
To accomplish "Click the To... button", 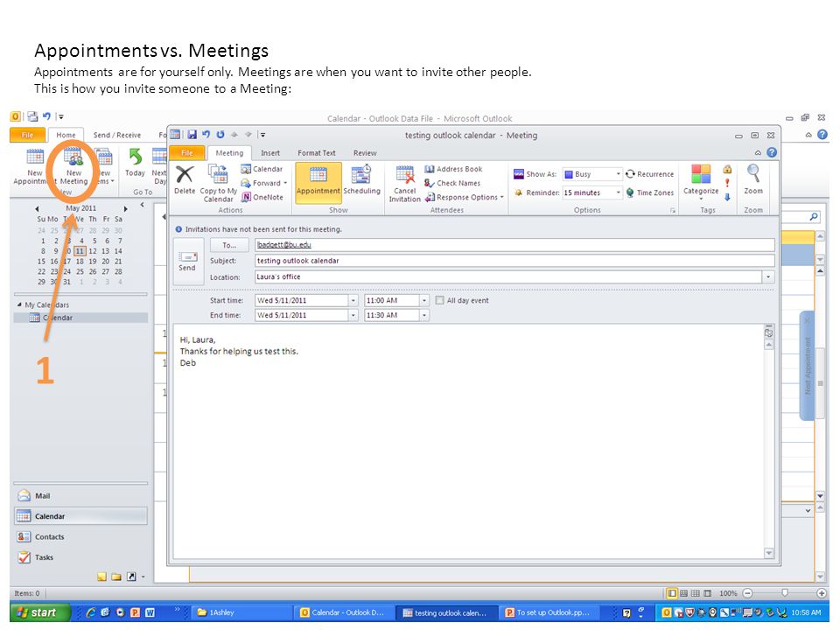I will pyautogui.click(x=229, y=245).
